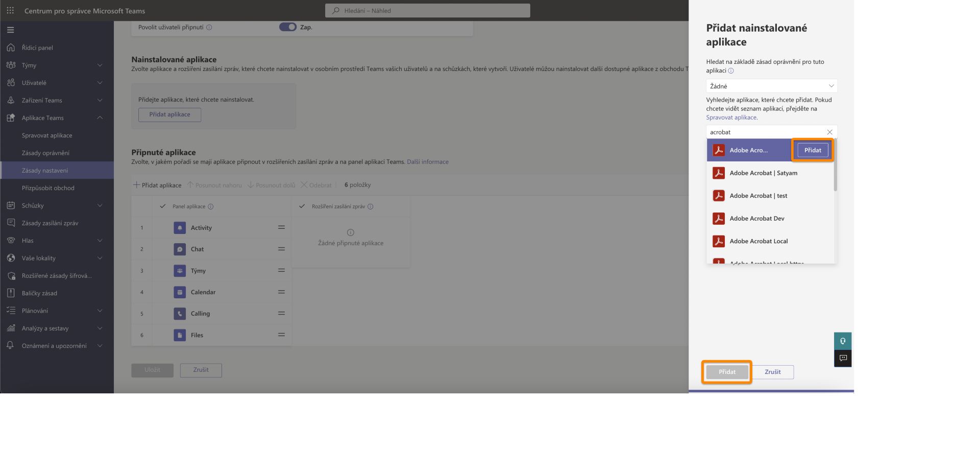Click the Hledání – Náhled search box

(428, 10)
